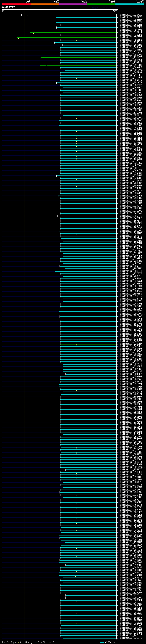Click the green ~80% identity legend segment

[101, 4]
